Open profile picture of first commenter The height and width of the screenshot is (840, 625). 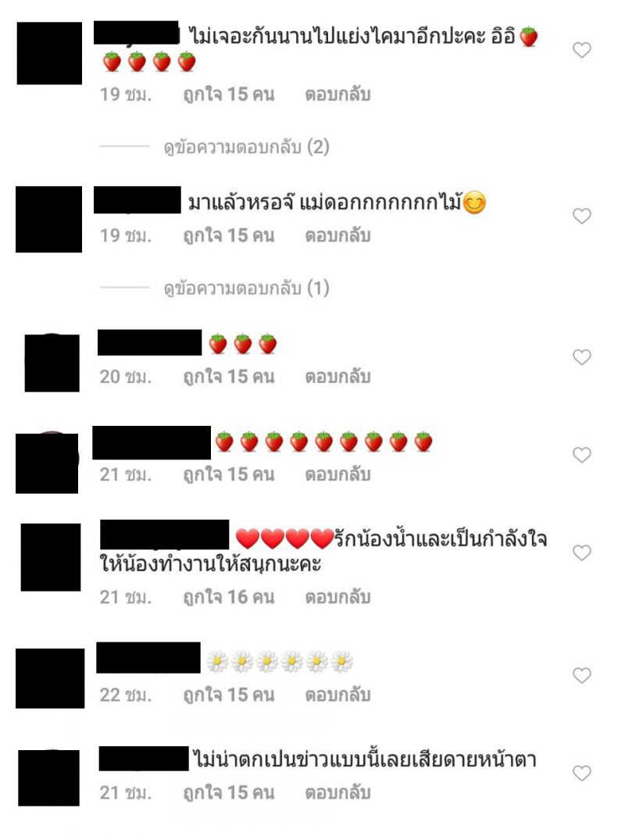tap(49, 53)
